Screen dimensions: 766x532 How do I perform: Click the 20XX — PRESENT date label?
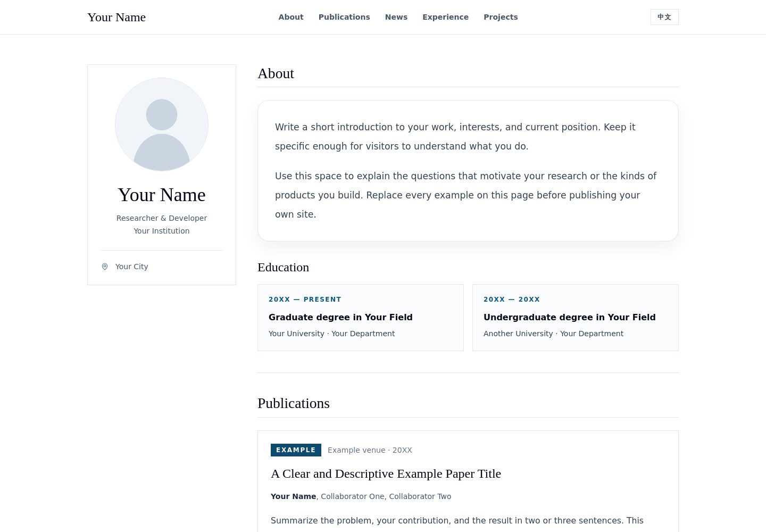pos(305,300)
